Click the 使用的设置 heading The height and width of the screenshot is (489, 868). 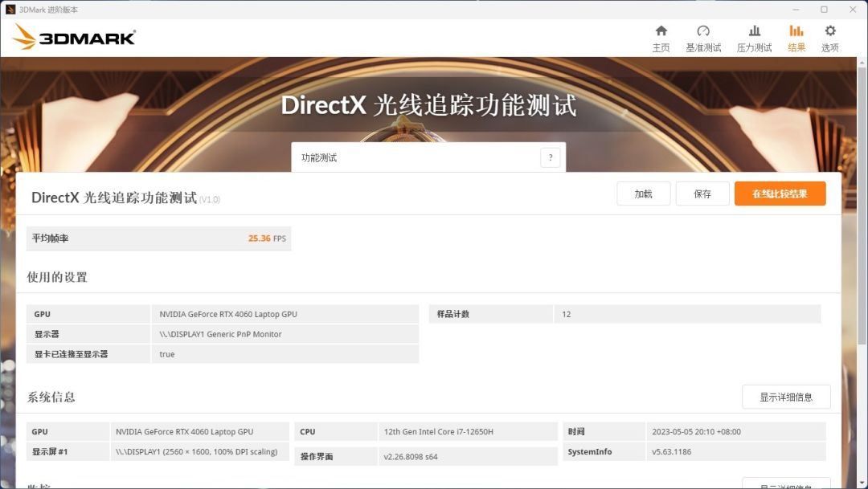coord(57,277)
